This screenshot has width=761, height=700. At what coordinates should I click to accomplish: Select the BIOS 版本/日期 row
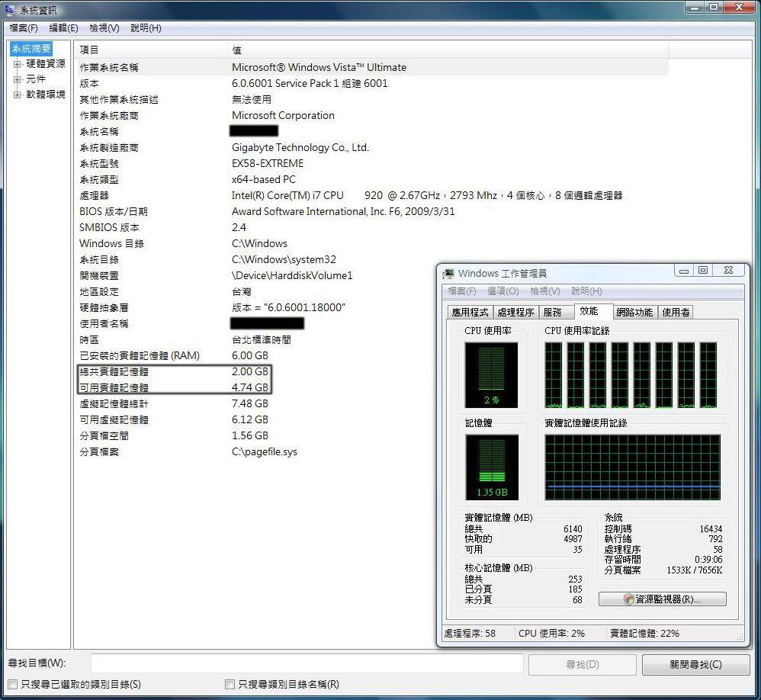372,212
